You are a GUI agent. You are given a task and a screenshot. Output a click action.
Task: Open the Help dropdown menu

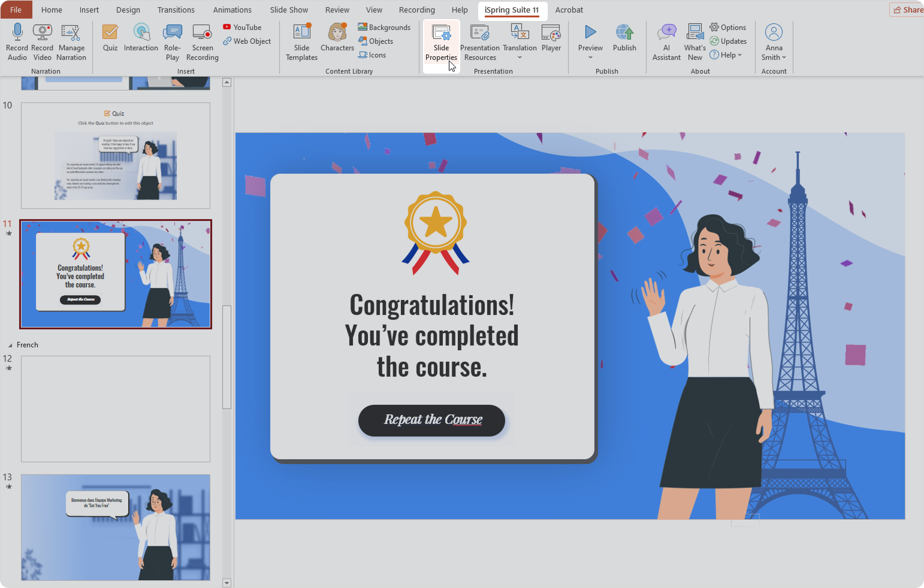[726, 55]
